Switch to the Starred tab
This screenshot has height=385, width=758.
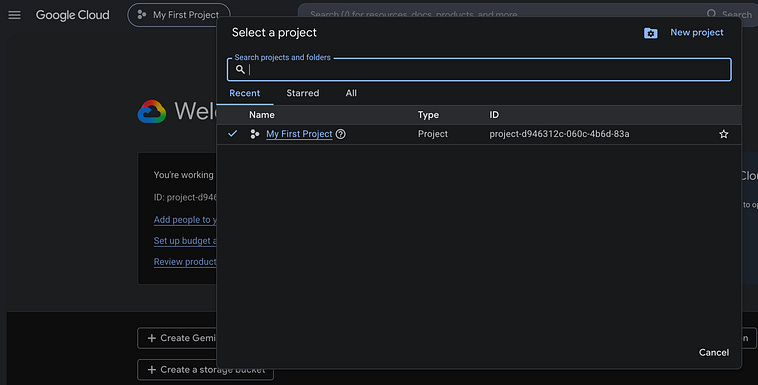coord(303,93)
